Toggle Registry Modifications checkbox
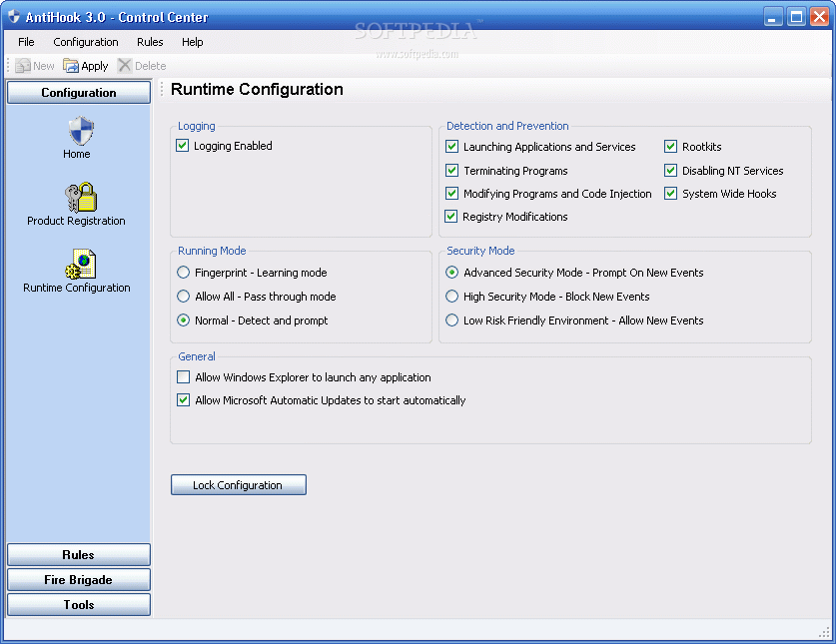Viewport: 836px width, 644px height. 451,217
